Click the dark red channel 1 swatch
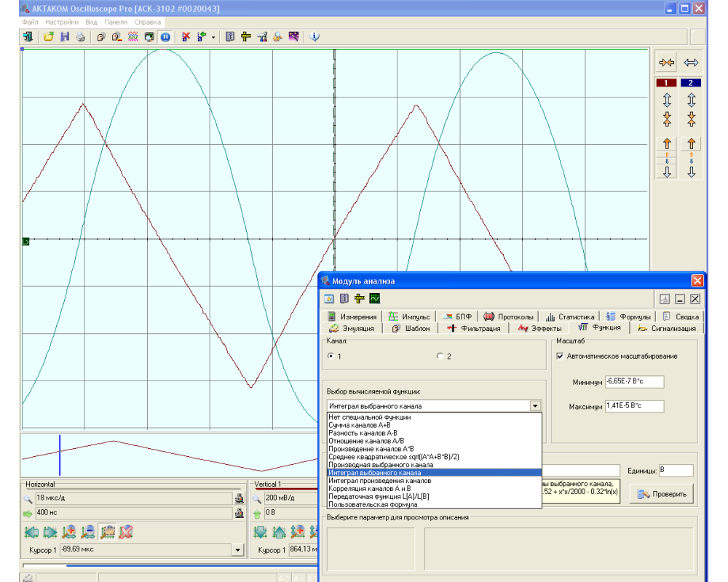Image resolution: width=728 pixels, height=582 pixels. (x=667, y=83)
